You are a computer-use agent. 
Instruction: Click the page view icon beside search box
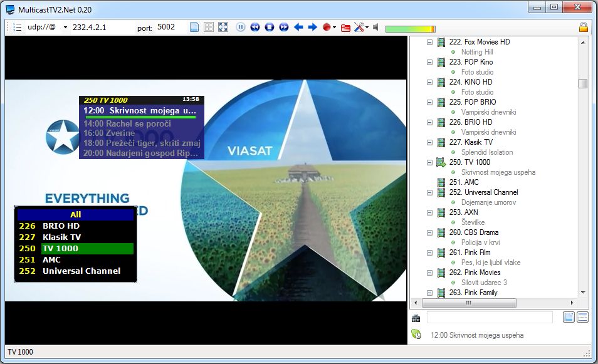569,317
